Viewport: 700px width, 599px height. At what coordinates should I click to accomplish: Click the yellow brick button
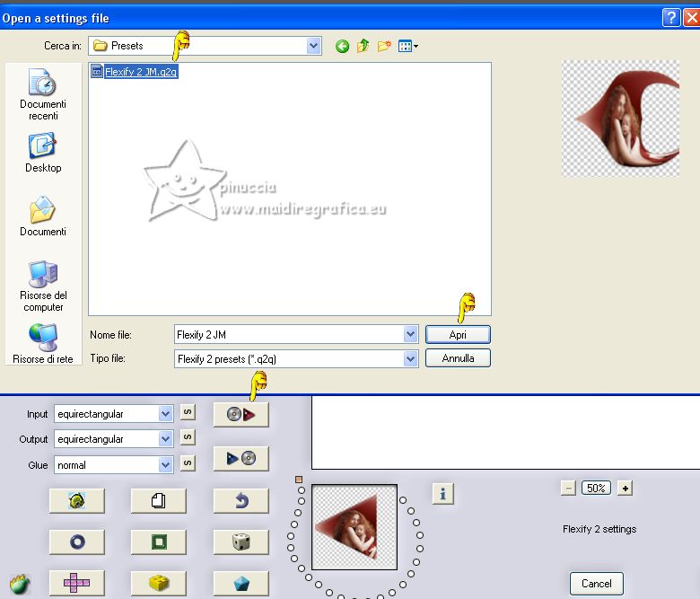click(x=159, y=583)
